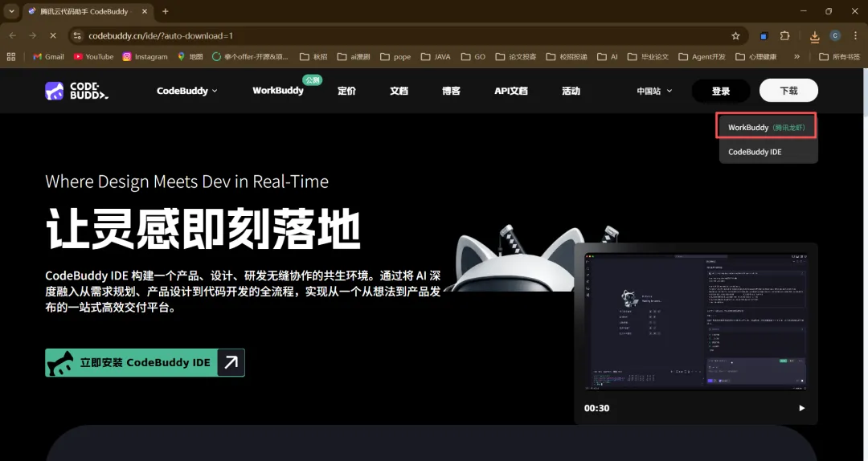
Task: Open the 活动 events page
Action: tap(571, 91)
